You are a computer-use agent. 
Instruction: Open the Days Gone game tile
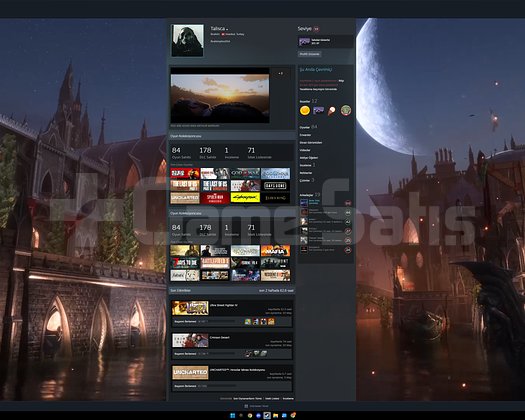point(275,186)
